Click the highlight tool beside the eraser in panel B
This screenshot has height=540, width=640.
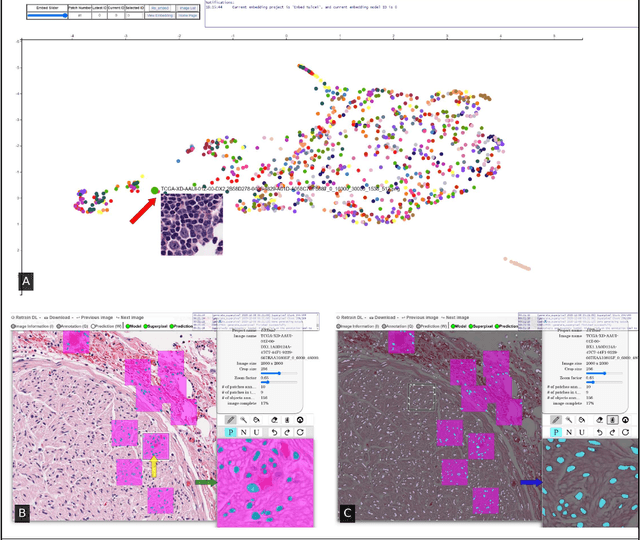[287, 420]
